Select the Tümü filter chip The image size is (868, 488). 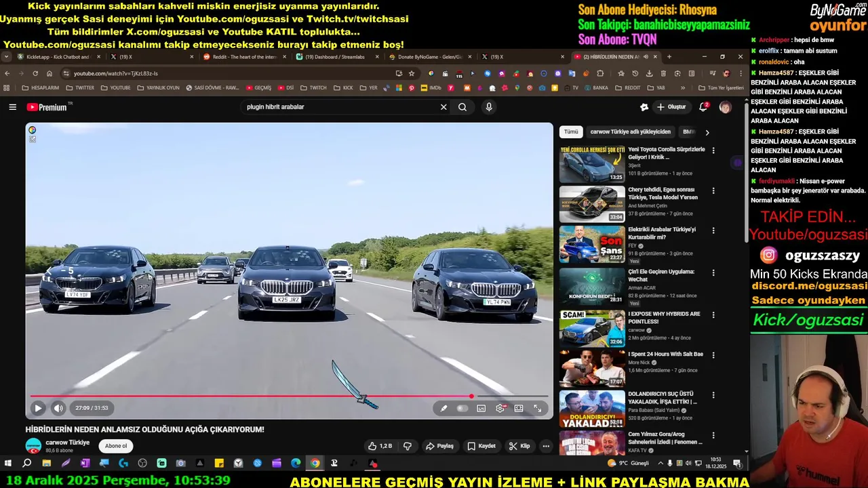[x=571, y=132]
